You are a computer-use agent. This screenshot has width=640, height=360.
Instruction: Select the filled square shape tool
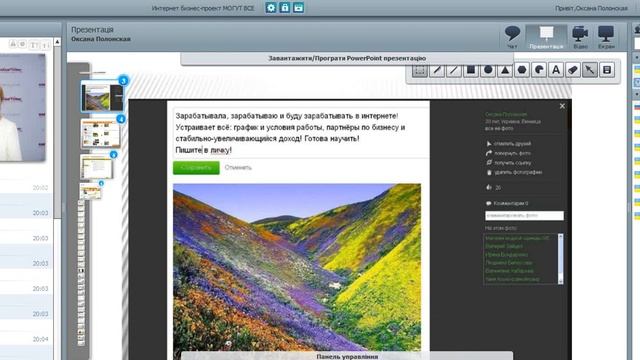point(471,70)
